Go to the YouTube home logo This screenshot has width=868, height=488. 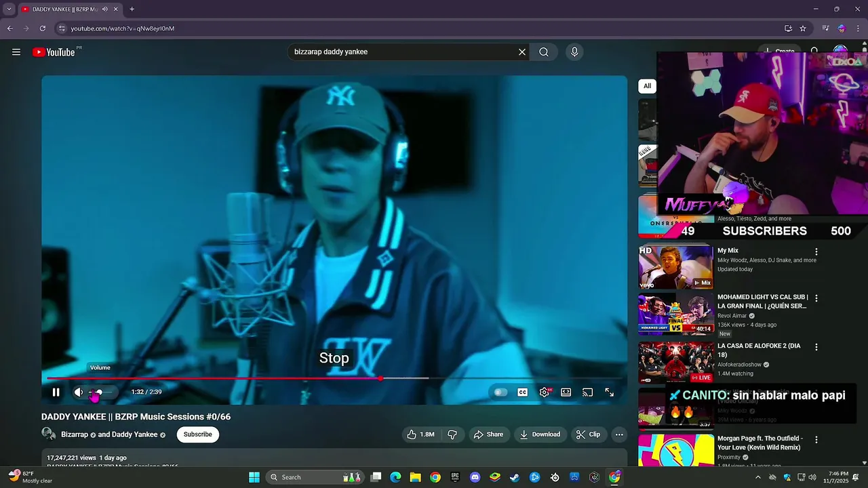(x=54, y=52)
